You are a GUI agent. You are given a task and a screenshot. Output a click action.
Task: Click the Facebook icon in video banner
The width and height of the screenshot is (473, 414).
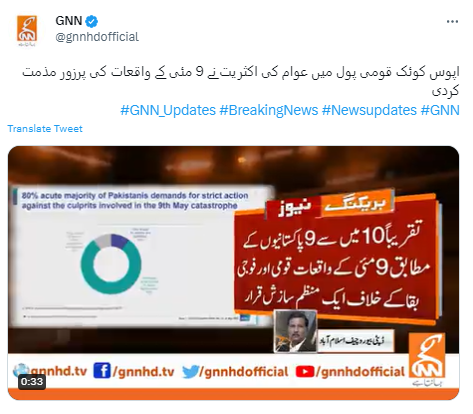point(102,371)
